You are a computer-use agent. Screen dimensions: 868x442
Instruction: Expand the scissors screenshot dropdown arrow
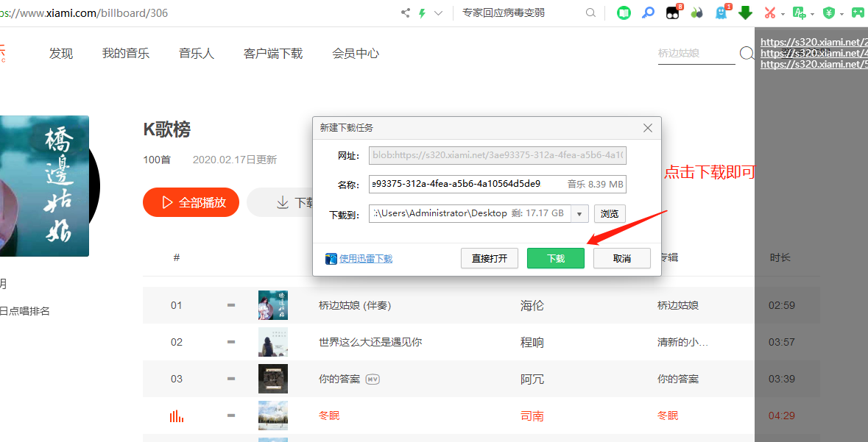(783, 14)
